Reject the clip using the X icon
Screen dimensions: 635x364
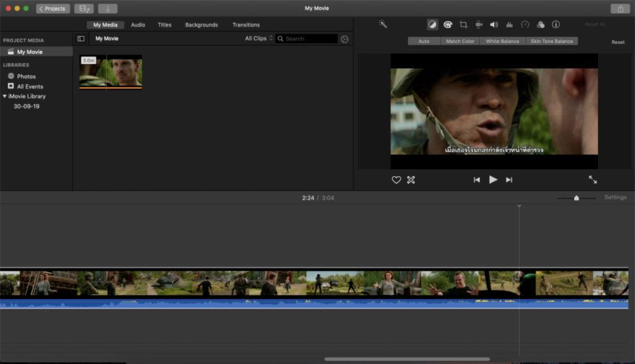(x=411, y=180)
